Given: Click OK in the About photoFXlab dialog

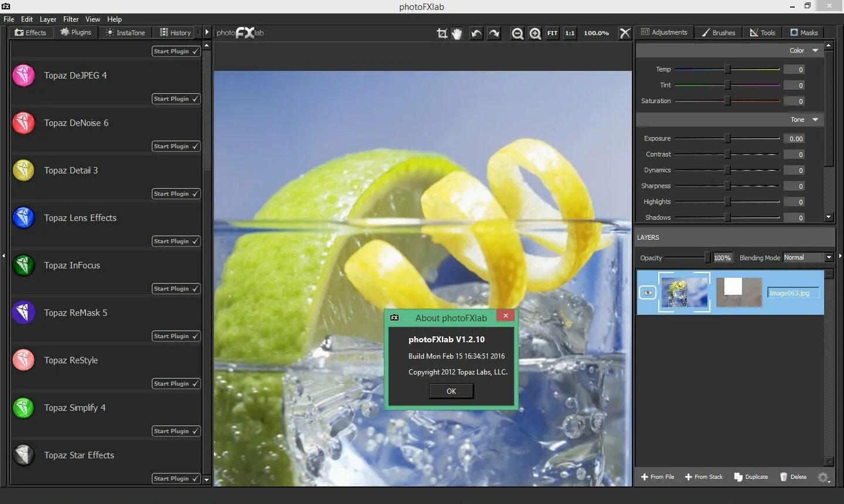Looking at the screenshot, I should [x=451, y=391].
